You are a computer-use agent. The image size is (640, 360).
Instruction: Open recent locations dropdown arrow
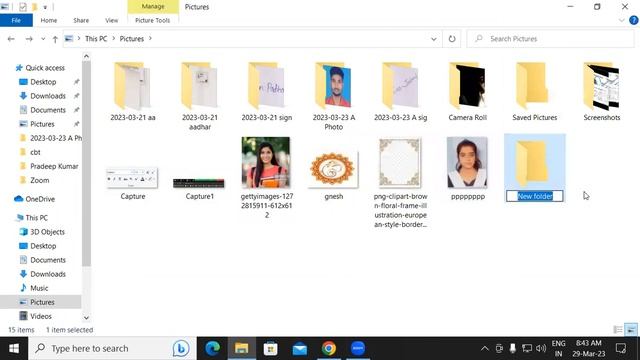[x=43, y=39]
